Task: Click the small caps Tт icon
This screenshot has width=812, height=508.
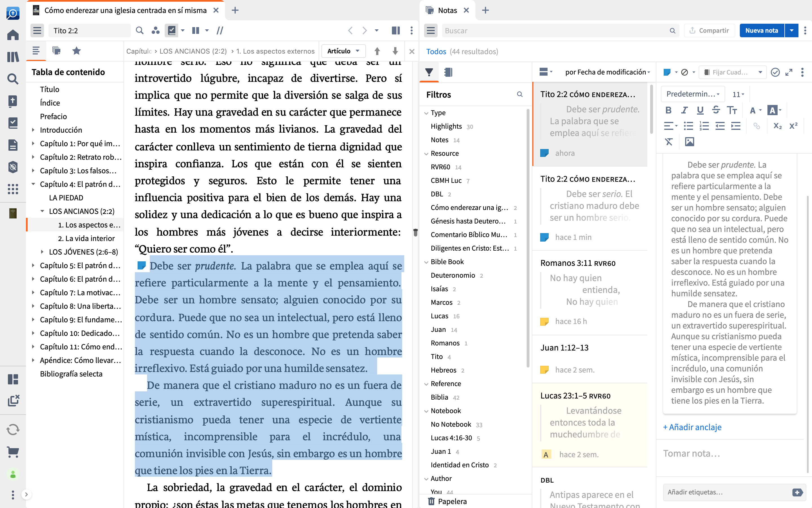Action: [x=732, y=110]
